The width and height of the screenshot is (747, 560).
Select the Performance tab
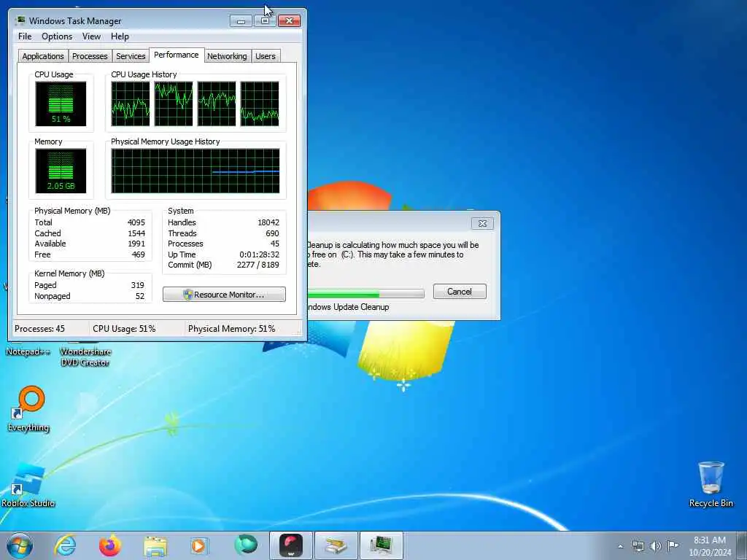coord(177,55)
